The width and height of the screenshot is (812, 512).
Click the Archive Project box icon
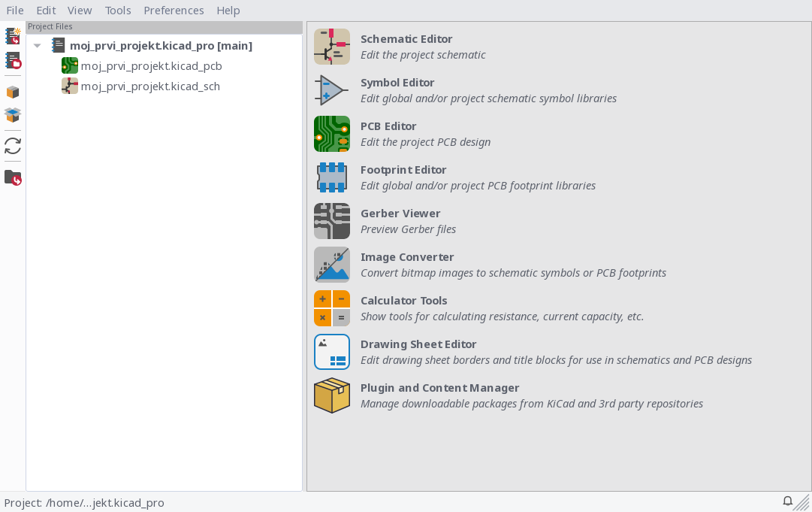click(x=13, y=92)
